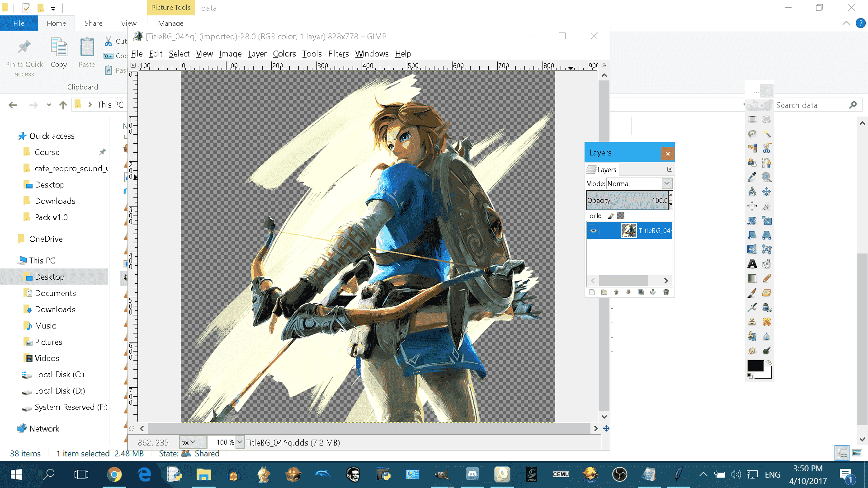Pick the Heal bandage tool
The width and height of the screenshot is (868, 488).
[766, 322]
